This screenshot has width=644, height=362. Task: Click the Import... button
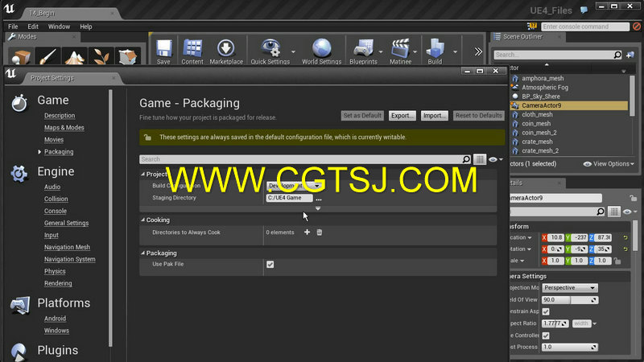pyautogui.click(x=434, y=116)
